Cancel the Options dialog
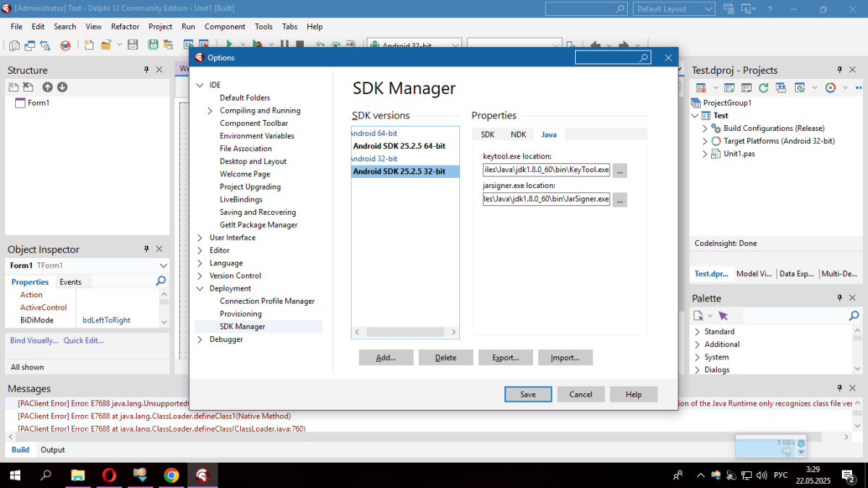The height and width of the screenshot is (488, 868). coord(581,394)
